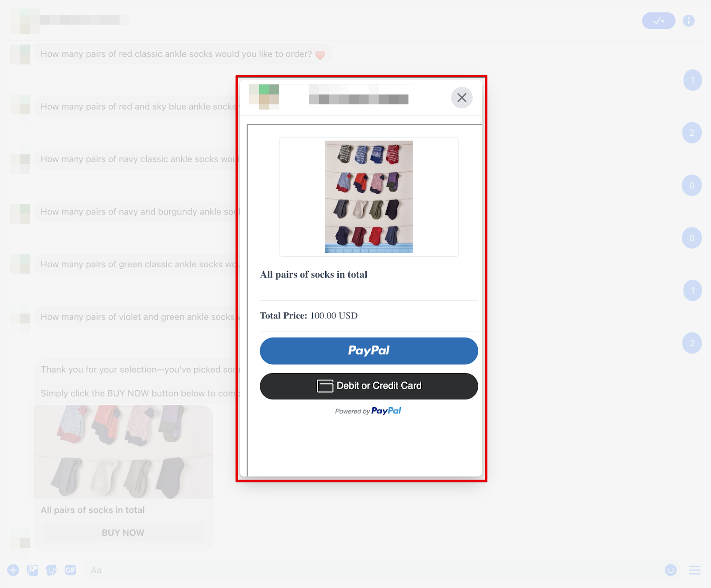Click the bottom reply bubble showing 2
Viewport: 711px width, 588px height.
[x=692, y=343]
